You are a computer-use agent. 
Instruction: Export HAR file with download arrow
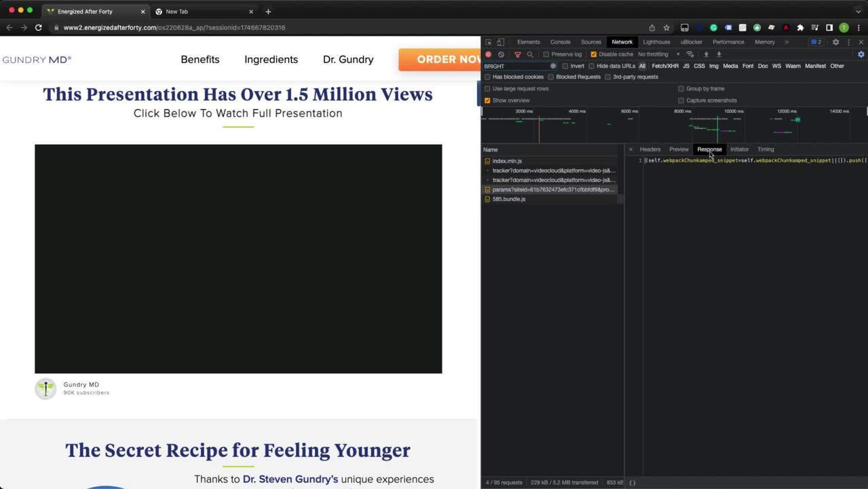(x=719, y=54)
